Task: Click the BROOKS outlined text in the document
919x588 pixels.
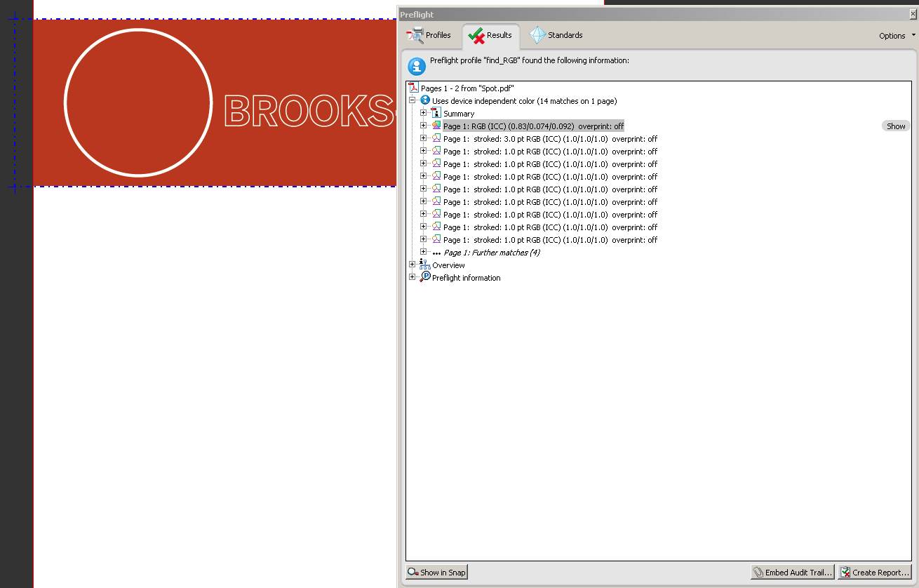Action: [x=309, y=111]
